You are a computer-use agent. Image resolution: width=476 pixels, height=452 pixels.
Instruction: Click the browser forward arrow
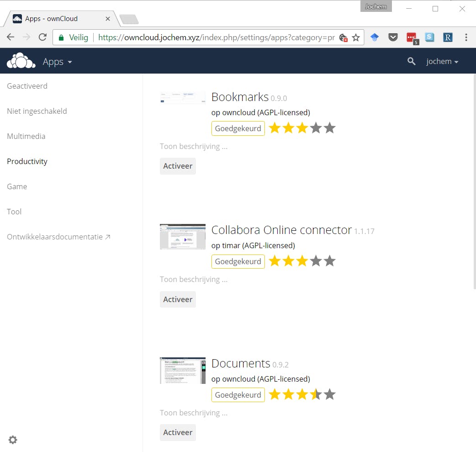coord(26,37)
